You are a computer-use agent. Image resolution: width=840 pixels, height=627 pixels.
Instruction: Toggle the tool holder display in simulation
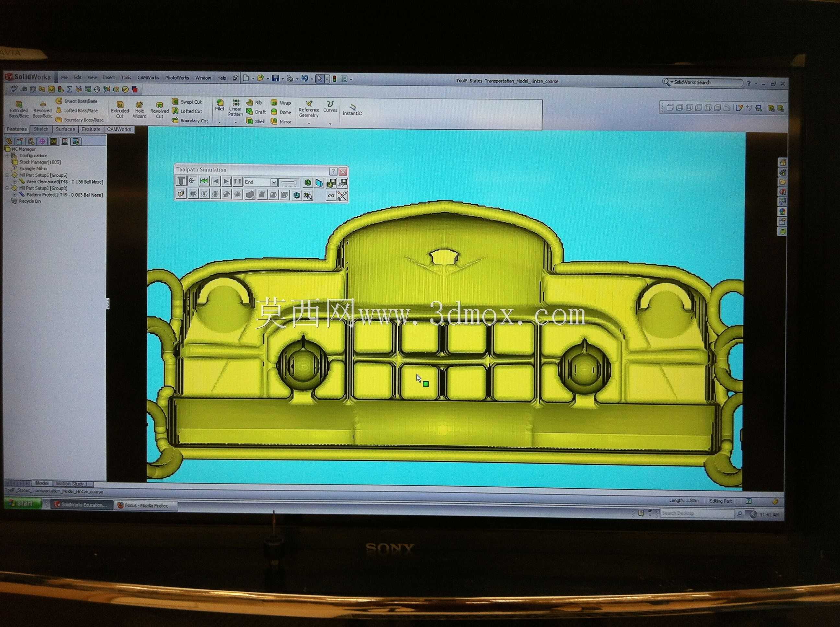coord(181,195)
